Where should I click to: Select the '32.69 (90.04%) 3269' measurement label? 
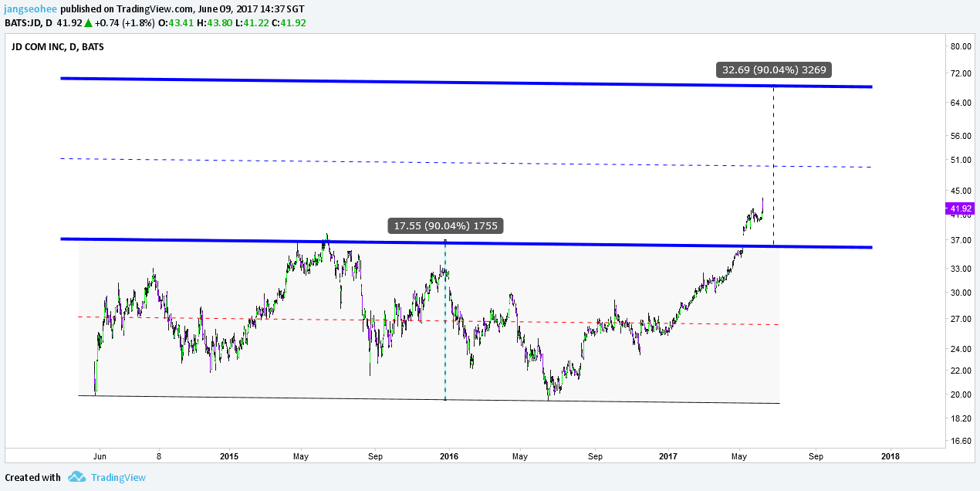point(774,69)
